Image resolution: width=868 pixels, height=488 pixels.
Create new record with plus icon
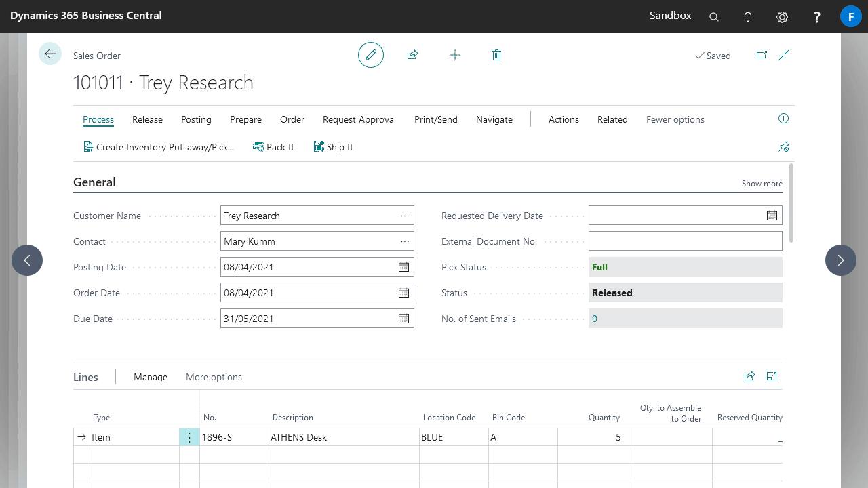coord(455,55)
